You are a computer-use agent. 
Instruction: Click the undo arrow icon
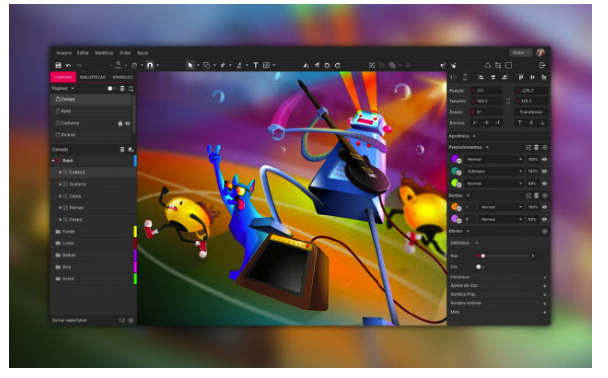(x=69, y=66)
